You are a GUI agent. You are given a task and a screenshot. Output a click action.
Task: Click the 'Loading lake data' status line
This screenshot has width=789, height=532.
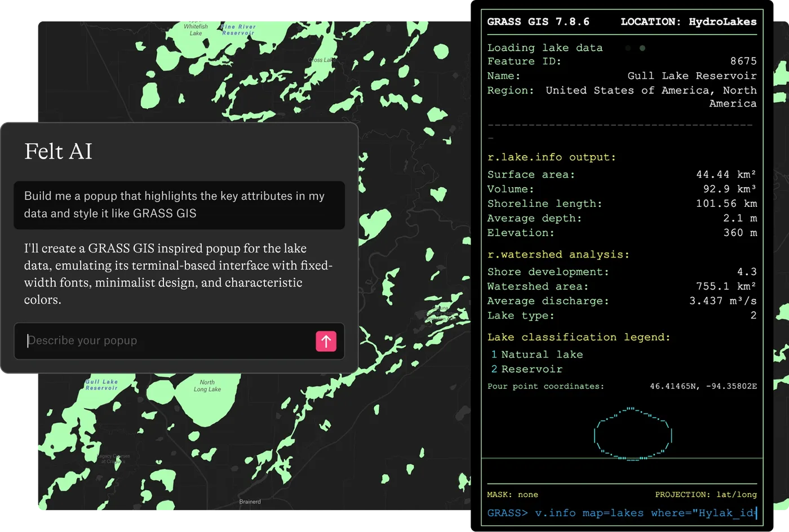tap(545, 48)
